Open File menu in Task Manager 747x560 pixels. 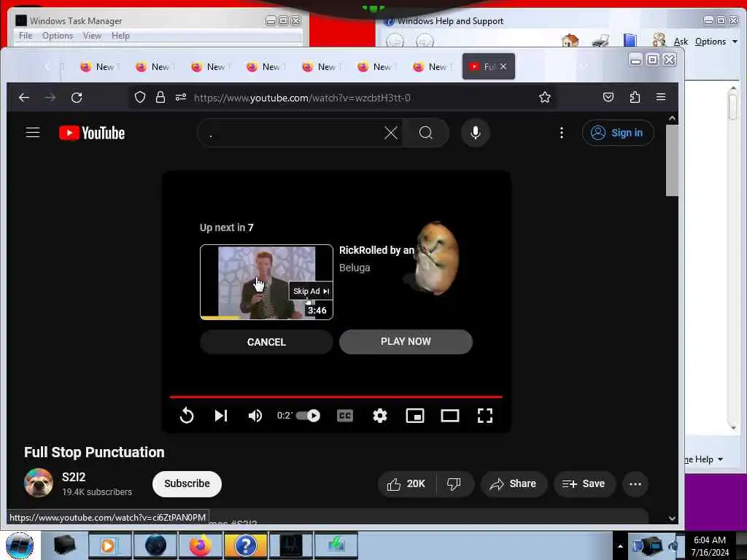click(26, 36)
